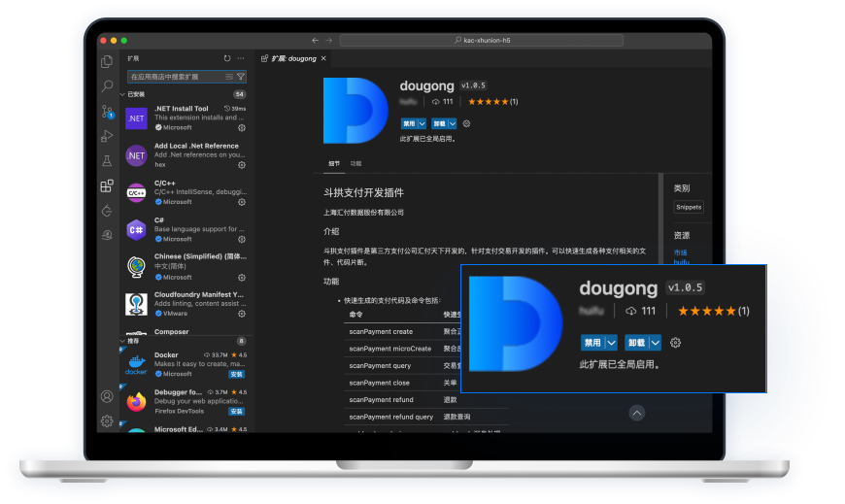Click 卸载 button in enlarged callout
This screenshot has width=845, height=504.
click(x=637, y=342)
